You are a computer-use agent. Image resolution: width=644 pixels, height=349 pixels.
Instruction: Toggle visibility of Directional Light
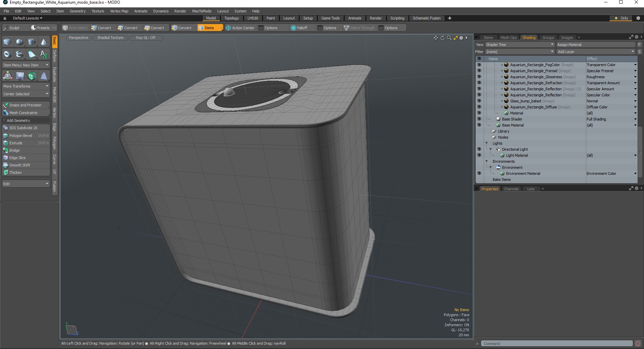[479, 149]
